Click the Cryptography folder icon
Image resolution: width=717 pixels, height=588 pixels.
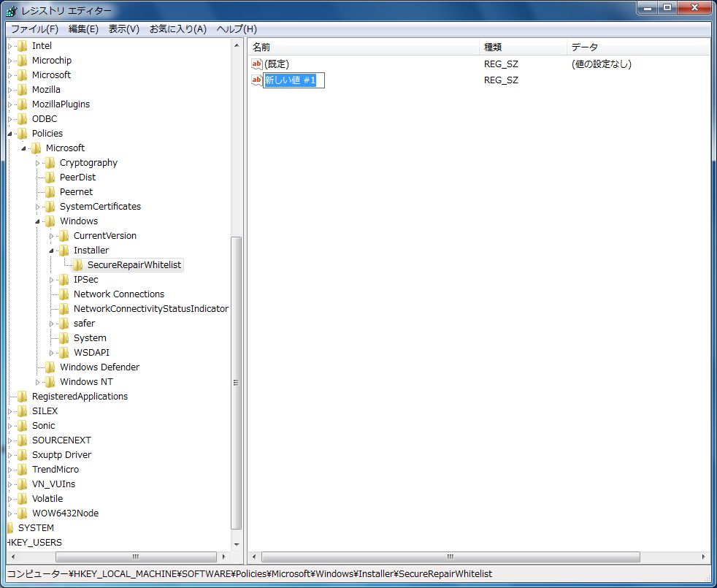(x=50, y=163)
